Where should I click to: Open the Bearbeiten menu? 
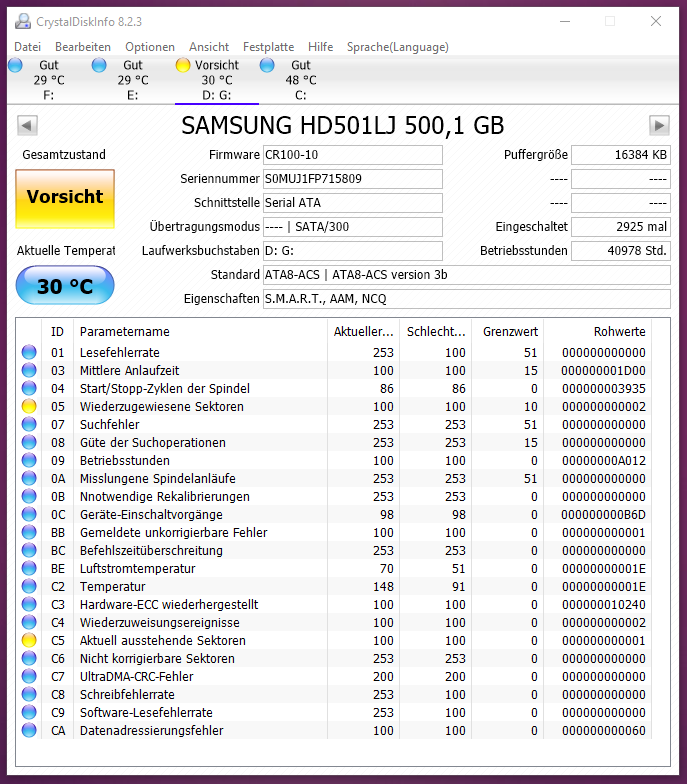83,47
